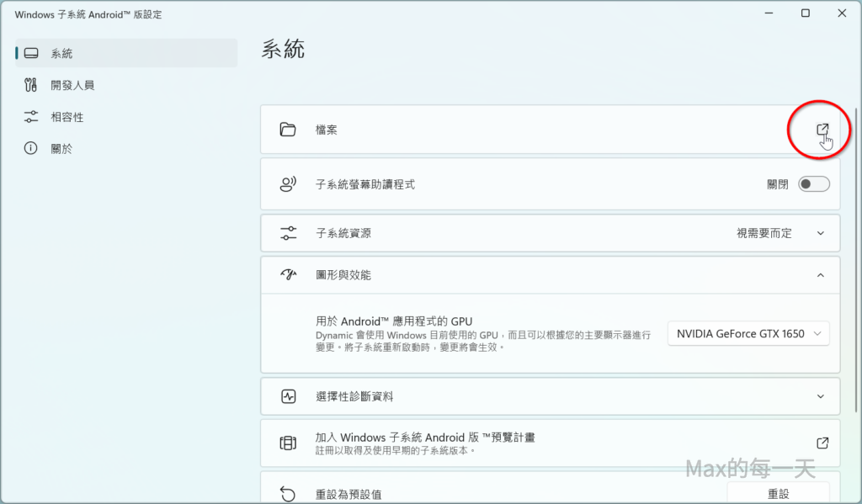Select the 關於 navigation item

(126, 148)
